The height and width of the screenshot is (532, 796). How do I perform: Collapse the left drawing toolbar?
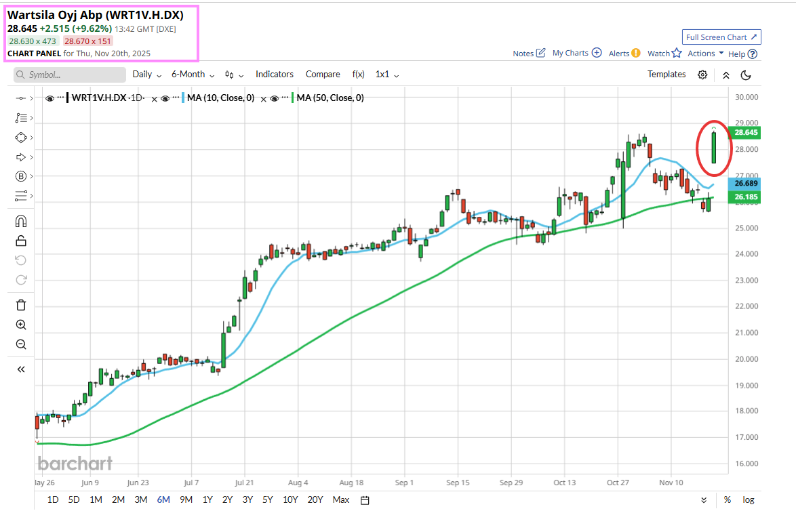click(21, 369)
